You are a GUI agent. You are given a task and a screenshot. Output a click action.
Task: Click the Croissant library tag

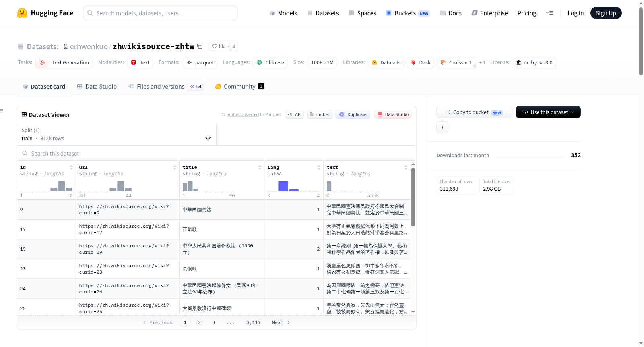click(456, 62)
